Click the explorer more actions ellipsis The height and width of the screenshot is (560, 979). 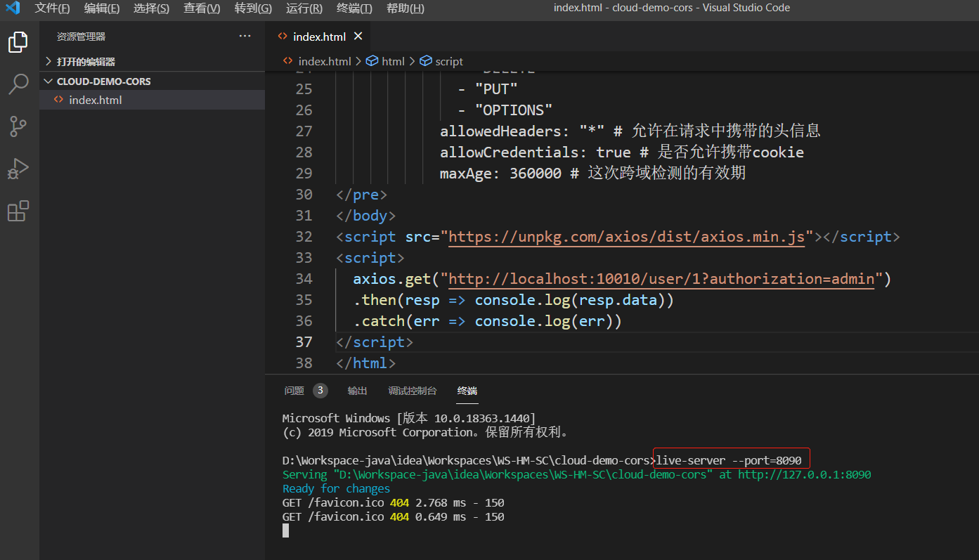(x=245, y=36)
